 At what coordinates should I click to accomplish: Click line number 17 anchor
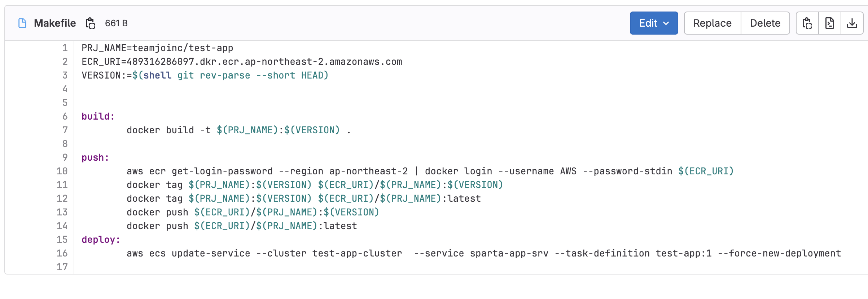coord(62,267)
